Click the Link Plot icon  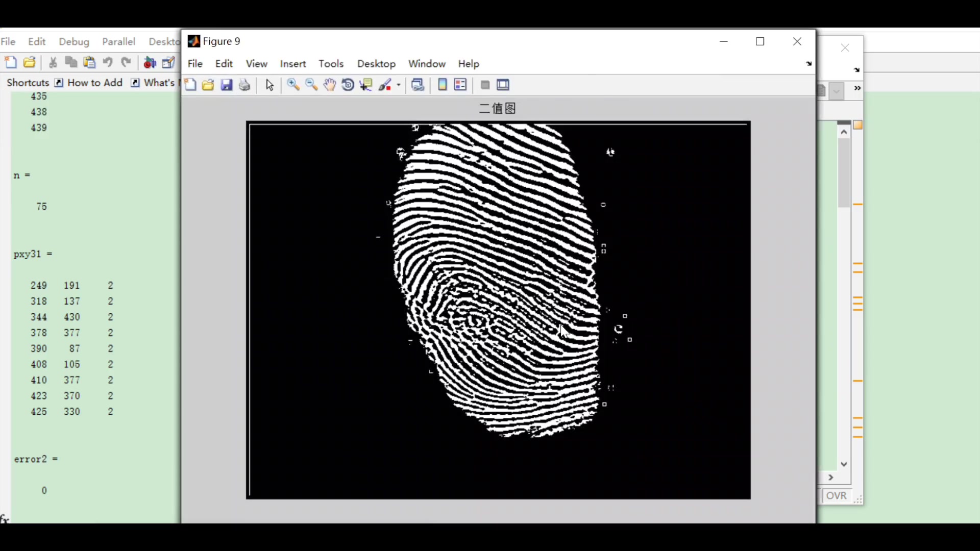coord(418,85)
